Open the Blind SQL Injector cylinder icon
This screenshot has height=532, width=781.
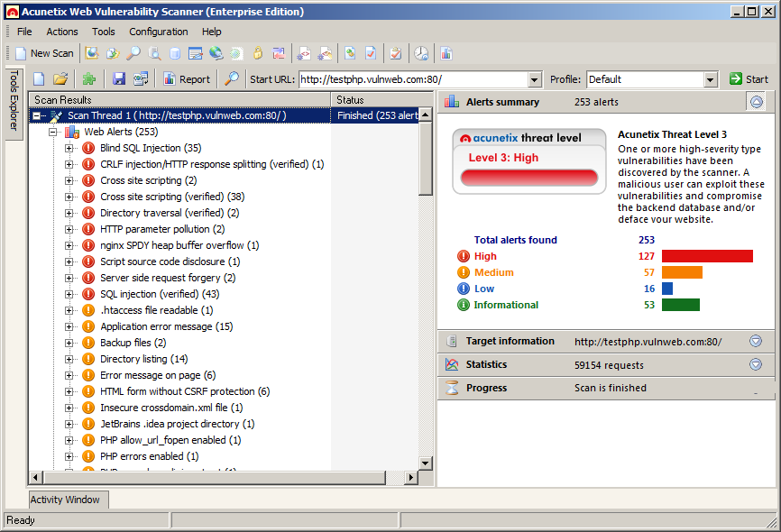(175, 53)
